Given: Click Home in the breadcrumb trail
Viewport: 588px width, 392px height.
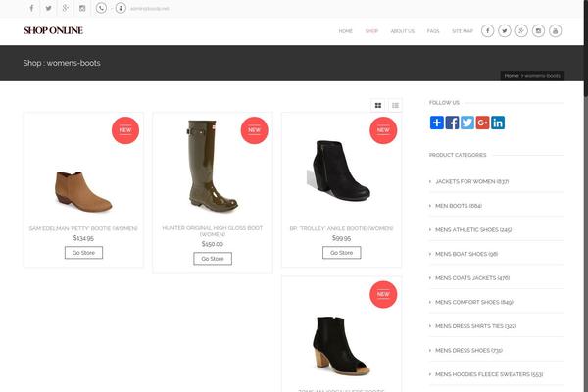Looking at the screenshot, I should pos(512,76).
